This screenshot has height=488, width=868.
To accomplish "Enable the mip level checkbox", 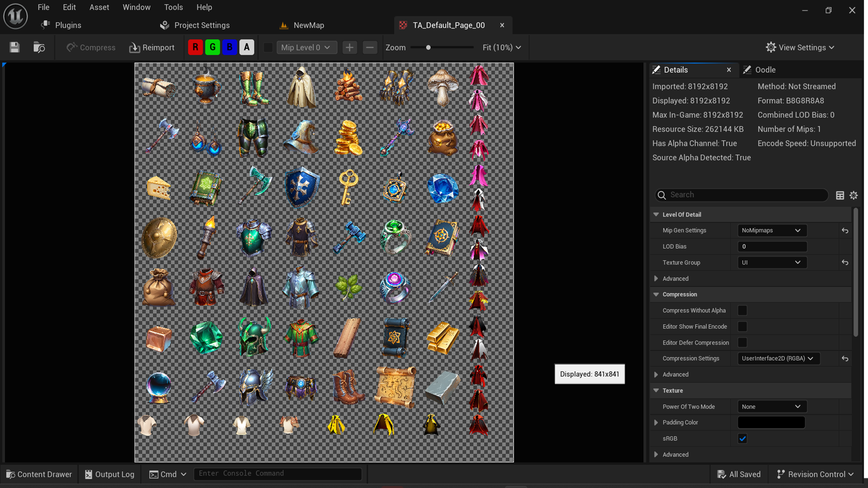I will 268,47.
